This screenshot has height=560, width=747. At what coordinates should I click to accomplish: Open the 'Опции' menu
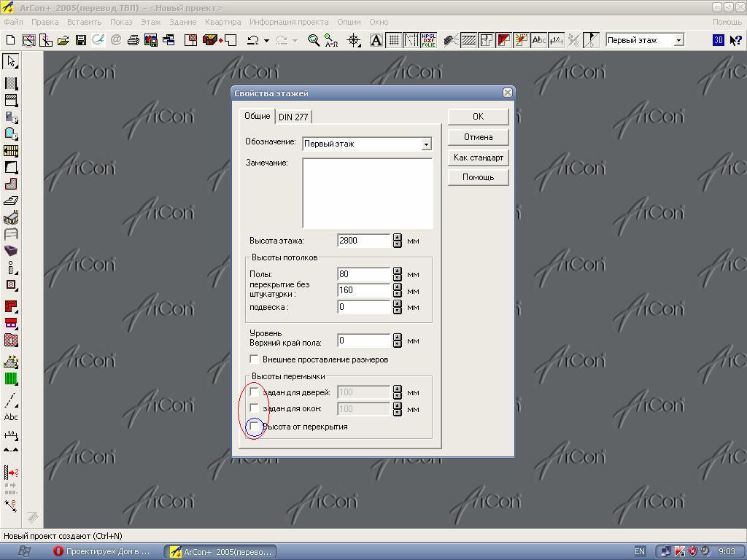(x=349, y=22)
